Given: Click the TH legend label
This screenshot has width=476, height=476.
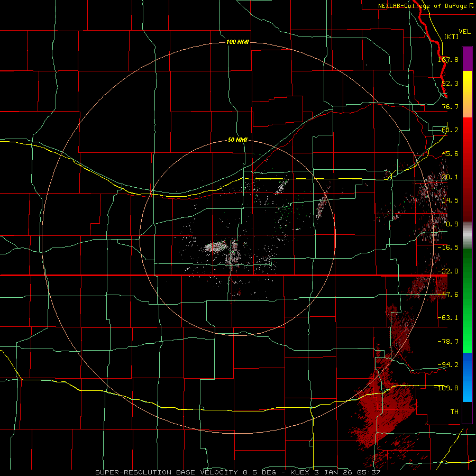Looking at the screenshot, I should pos(454,411).
